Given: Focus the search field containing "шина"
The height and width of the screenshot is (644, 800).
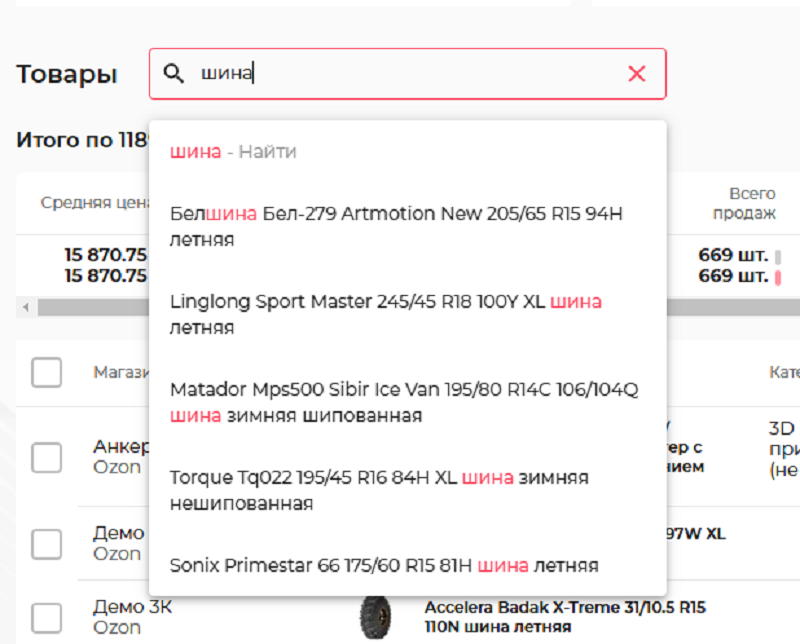Looking at the screenshot, I should coord(400,73).
